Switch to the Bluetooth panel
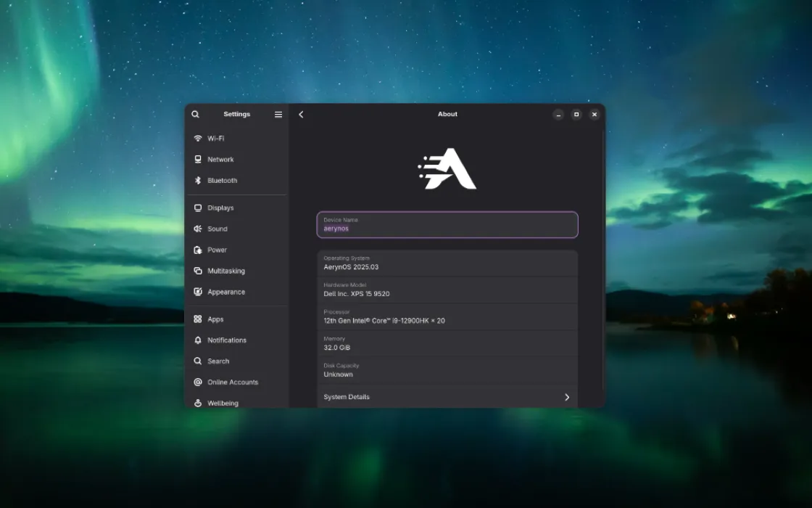 pos(236,181)
